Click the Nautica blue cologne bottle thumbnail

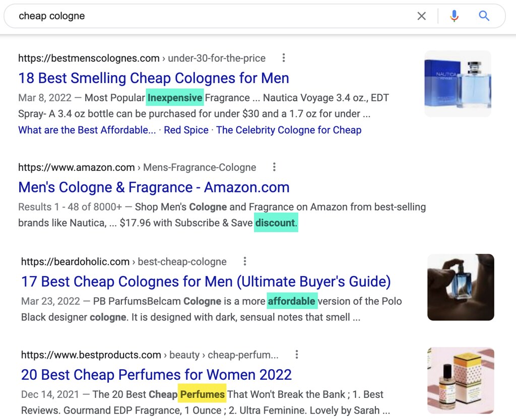(x=458, y=83)
